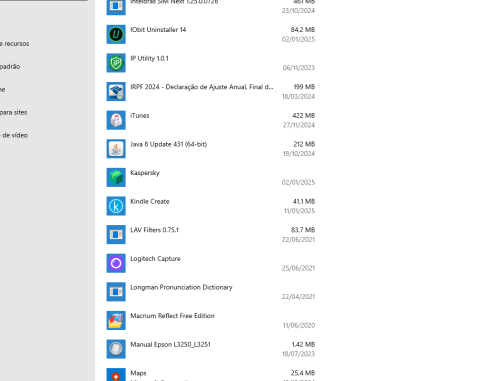This screenshot has width=500, height=381.
Task: Select the Kindle Create entry name
Action: (x=150, y=201)
